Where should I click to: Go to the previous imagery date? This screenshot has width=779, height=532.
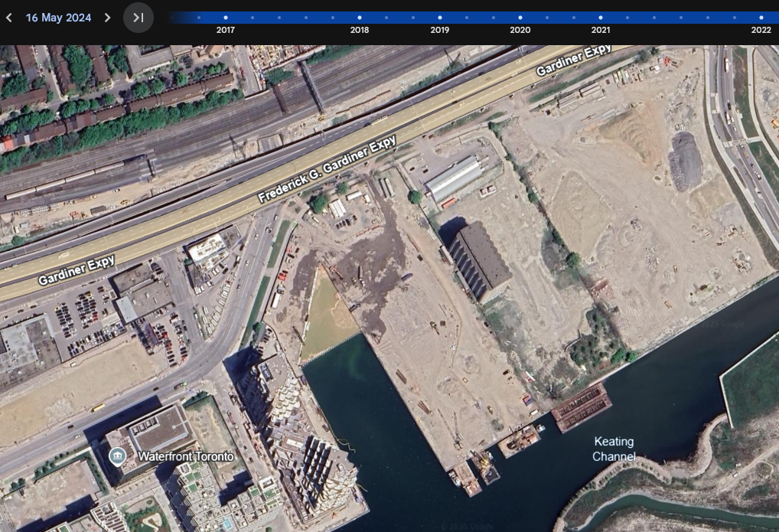[9, 18]
